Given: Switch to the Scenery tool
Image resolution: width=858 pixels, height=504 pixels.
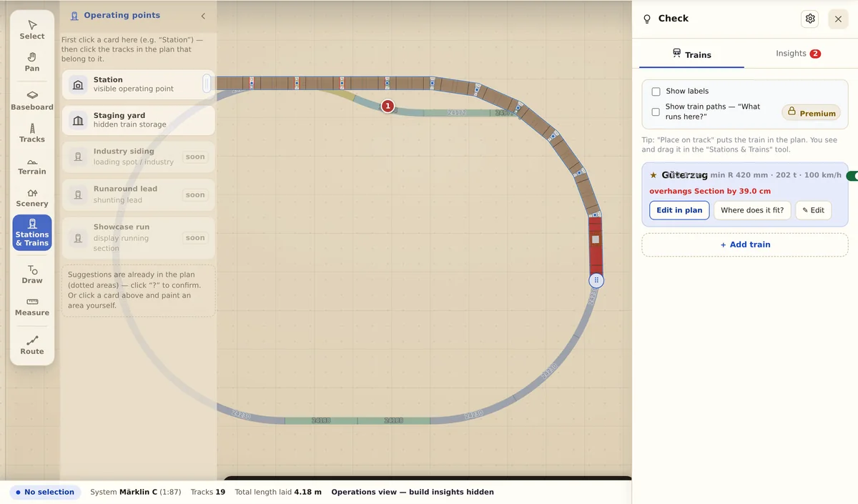Looking at the screenshot, I should 32,197.
